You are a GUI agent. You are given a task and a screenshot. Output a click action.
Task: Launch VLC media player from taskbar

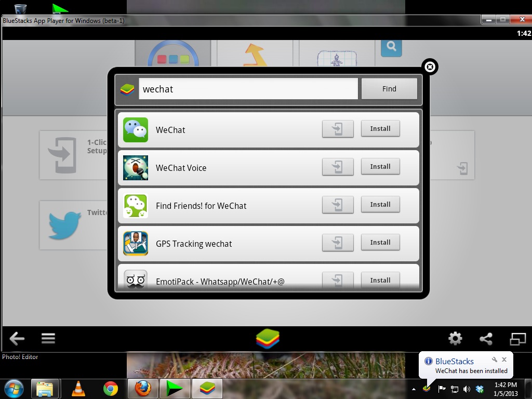78,389
